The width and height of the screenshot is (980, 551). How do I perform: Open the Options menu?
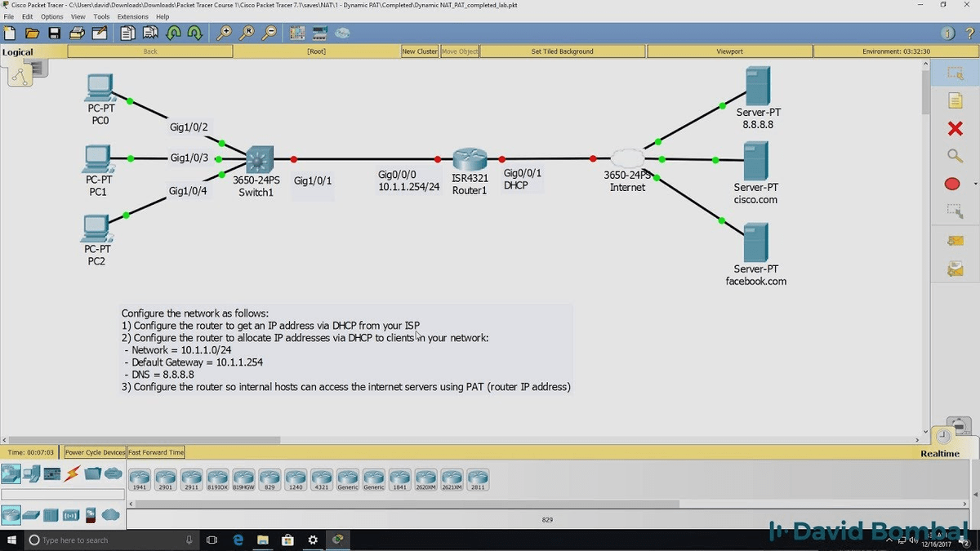tap(52, 16)
